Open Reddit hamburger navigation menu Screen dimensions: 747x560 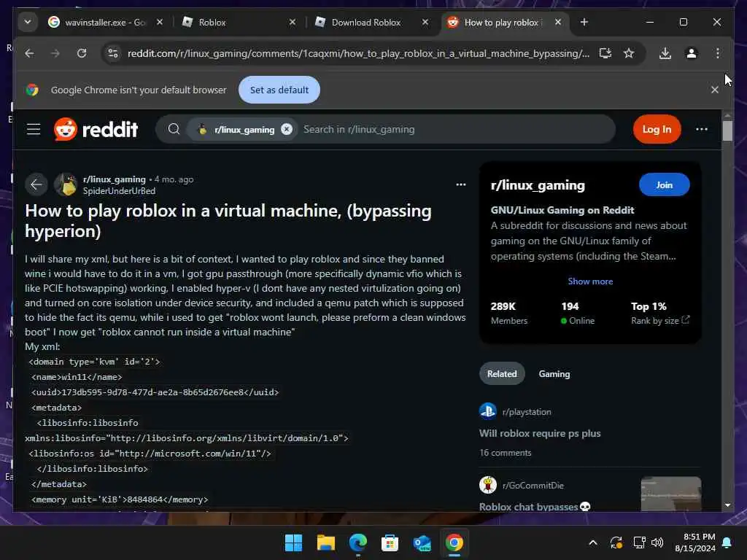34,129
